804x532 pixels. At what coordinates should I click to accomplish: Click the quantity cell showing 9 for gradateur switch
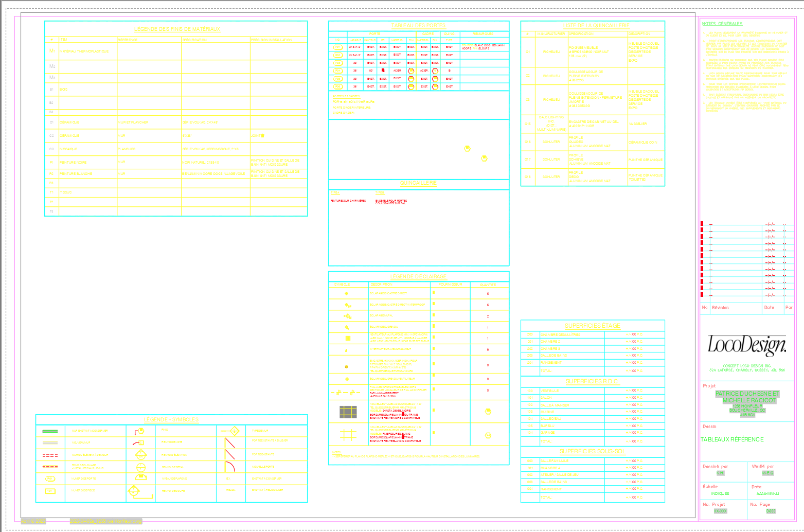[488, 349]
